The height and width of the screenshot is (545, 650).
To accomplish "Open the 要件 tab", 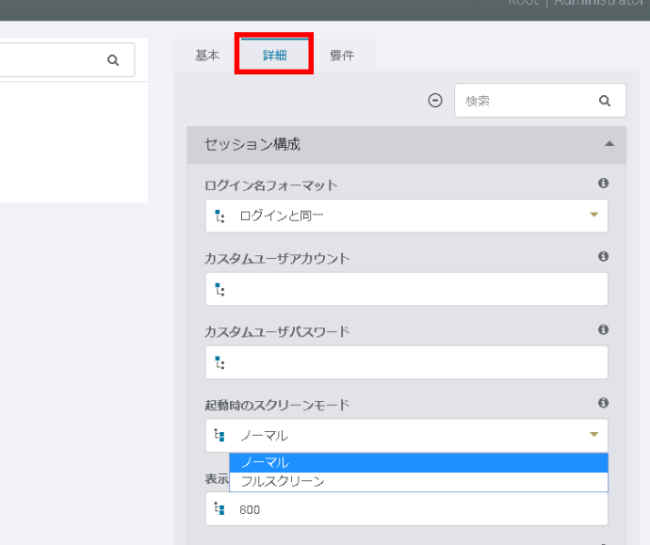I will point(342,56).
